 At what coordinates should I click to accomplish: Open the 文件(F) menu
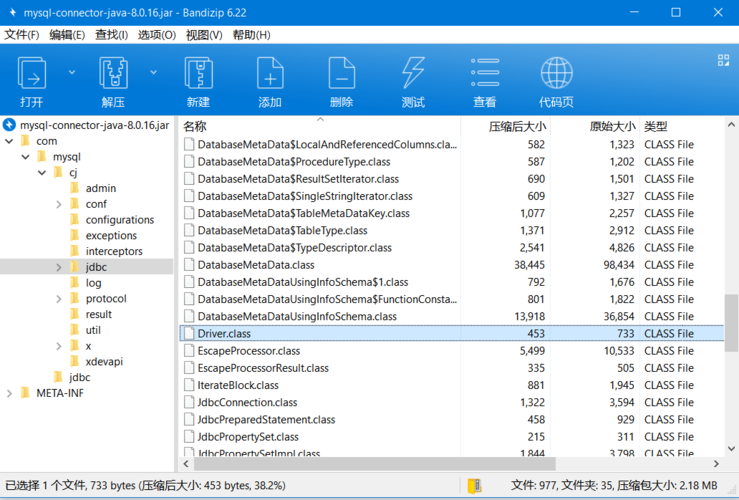(21, 35)
